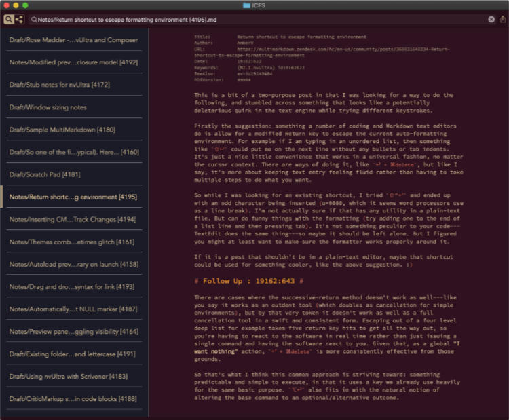The width and height of the screenshot is (509, 420).
Task: Open Draft/CriticMarkup in code blocks [4188]
Action: [72, 399]
